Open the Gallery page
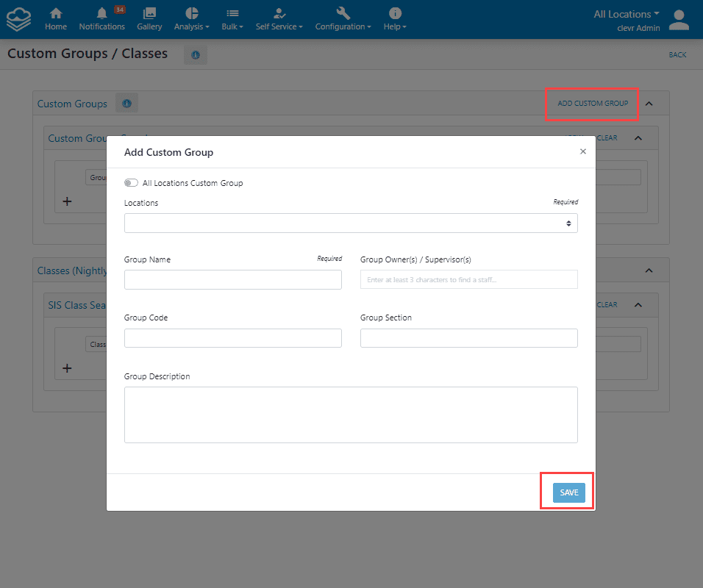The image size is (703, 588). (149, 19)
